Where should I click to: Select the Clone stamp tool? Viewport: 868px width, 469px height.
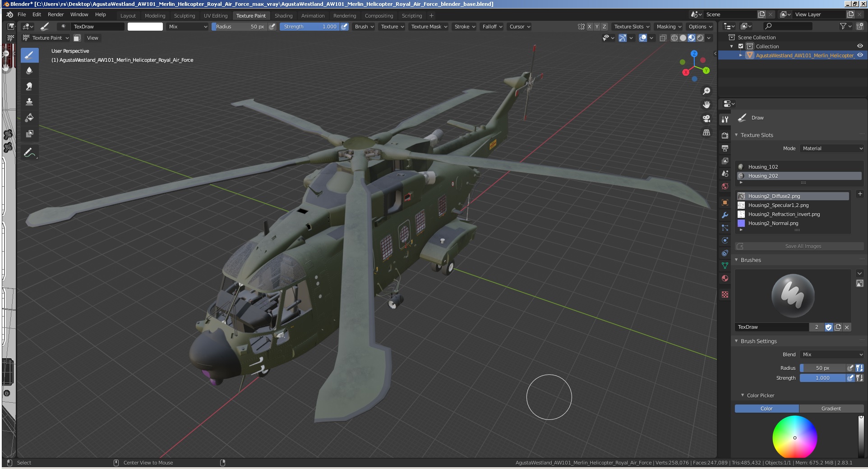click(29, 102)
